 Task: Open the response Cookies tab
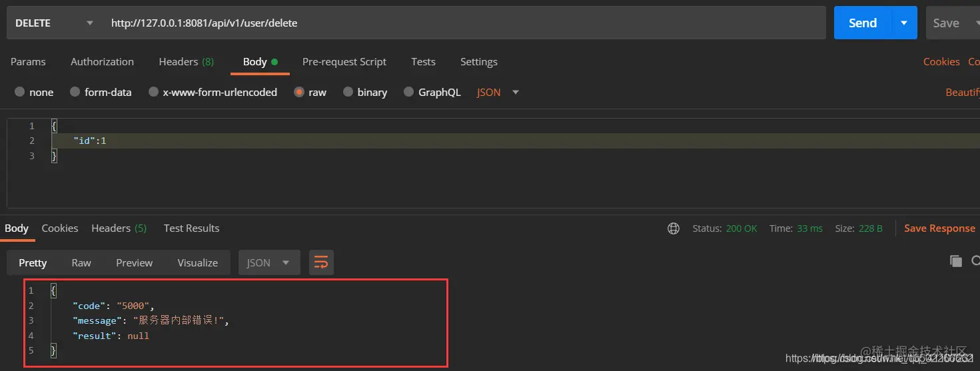click(60, 228)
